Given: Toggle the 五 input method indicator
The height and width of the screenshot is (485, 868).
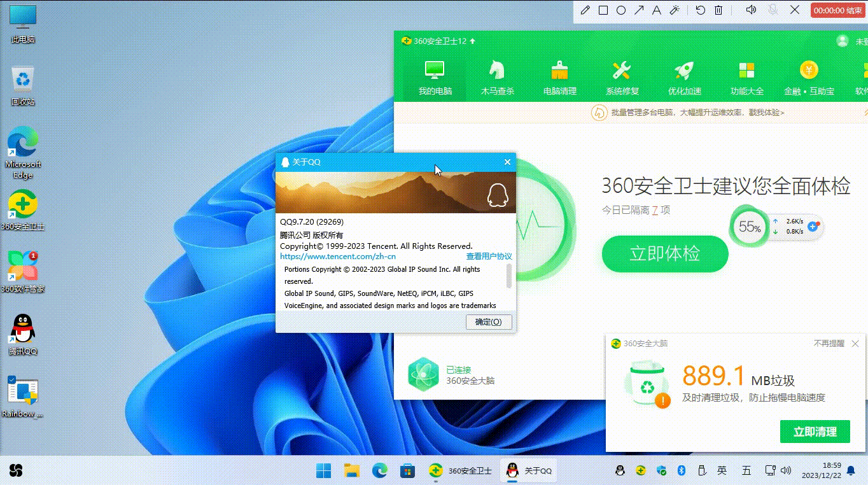Looking at the screenshot, I should 746,471.
